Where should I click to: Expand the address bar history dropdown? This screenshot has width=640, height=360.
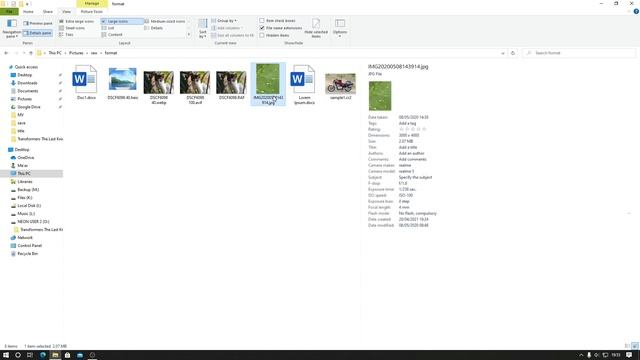tap(502, 53)
